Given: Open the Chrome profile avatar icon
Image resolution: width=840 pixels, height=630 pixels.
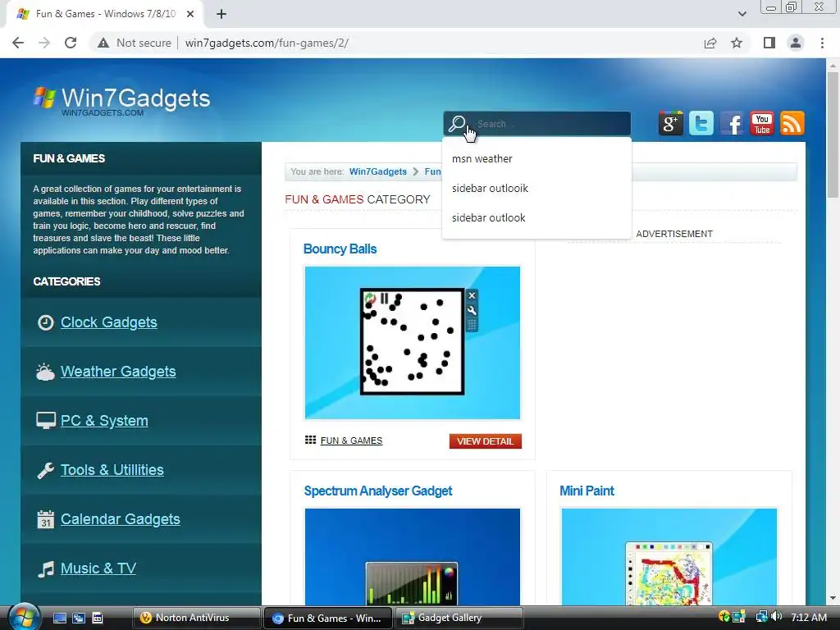Looking at the screenshot, I should tap(796, 43).
